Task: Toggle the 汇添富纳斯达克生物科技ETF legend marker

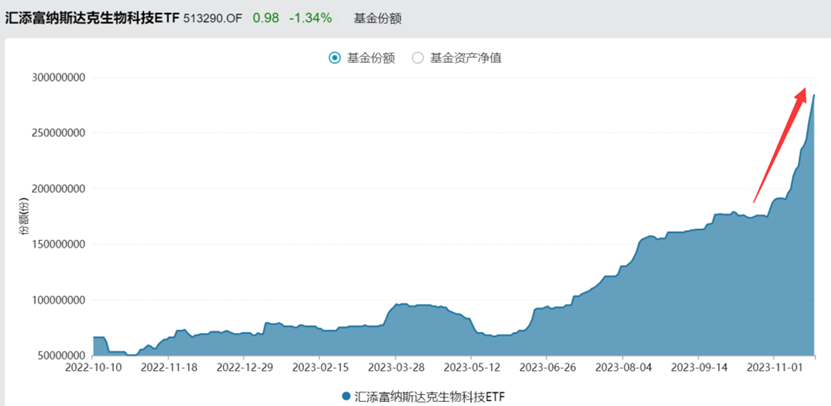Action: point(346,396)
